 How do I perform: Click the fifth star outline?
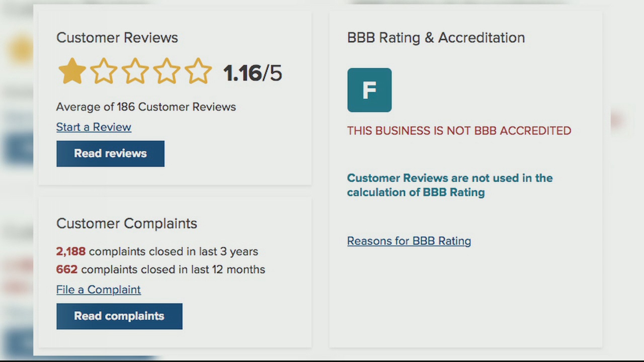(x=198, y=71)
